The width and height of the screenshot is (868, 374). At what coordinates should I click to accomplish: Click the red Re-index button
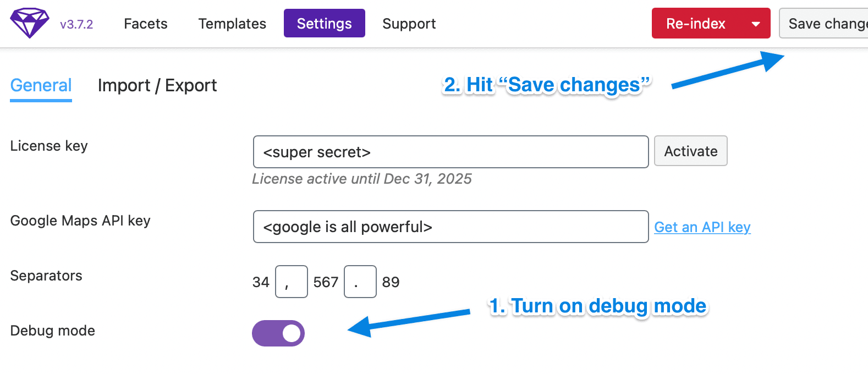(696, 24)
